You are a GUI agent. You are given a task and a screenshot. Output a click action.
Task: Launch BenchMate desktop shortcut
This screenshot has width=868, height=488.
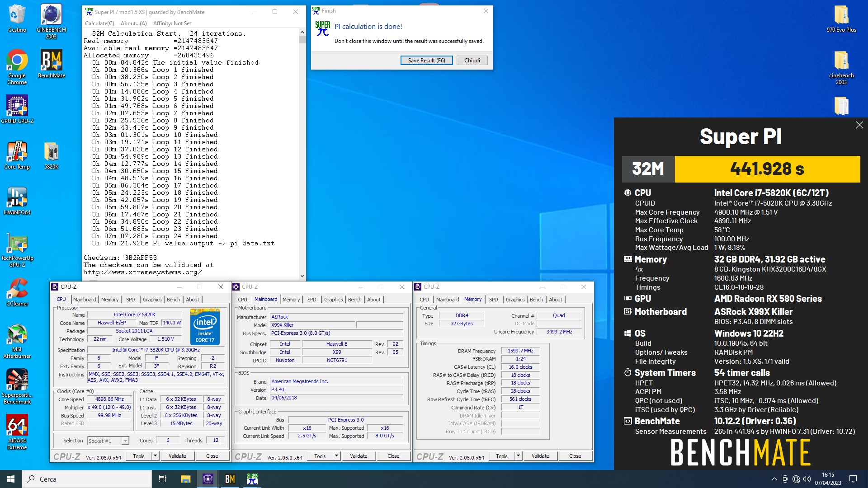pos(51,64)
